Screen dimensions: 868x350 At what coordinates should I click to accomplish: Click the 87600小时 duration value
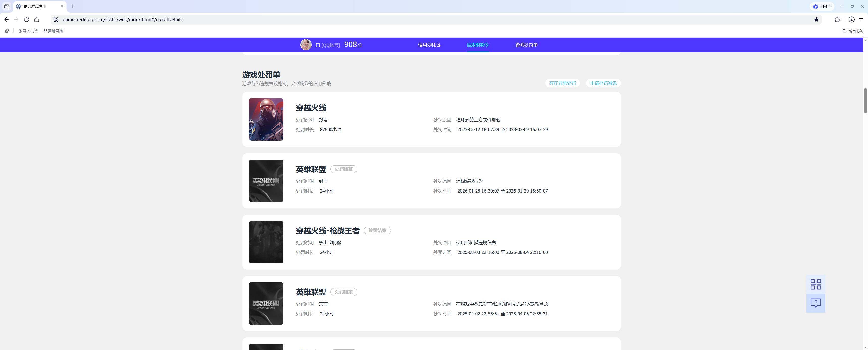tap(330, 130)
